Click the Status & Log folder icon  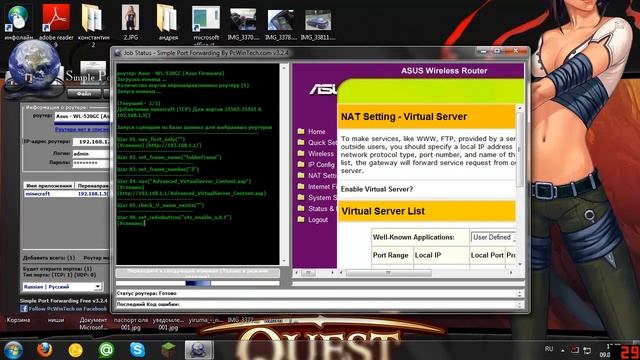(301, 209)
